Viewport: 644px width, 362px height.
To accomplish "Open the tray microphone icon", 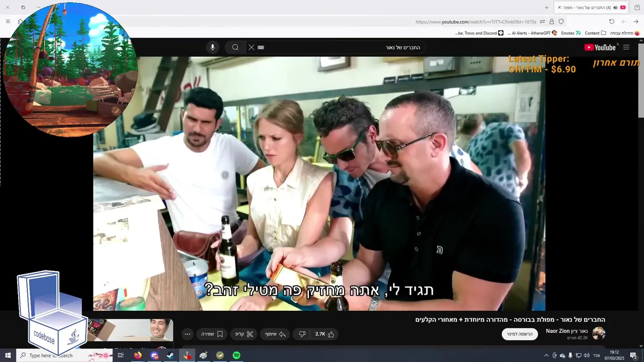I will click(570, 355).
